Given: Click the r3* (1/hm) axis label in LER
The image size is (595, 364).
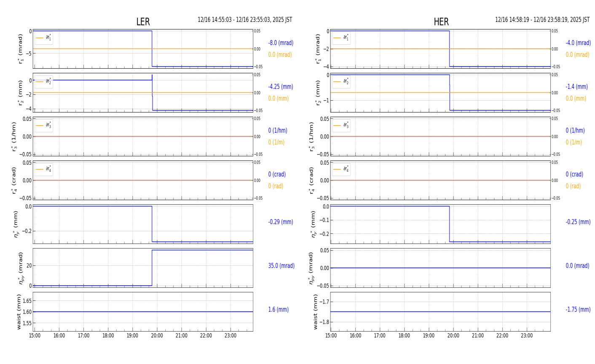Looking at the screenshot, I should pos(14,136).
